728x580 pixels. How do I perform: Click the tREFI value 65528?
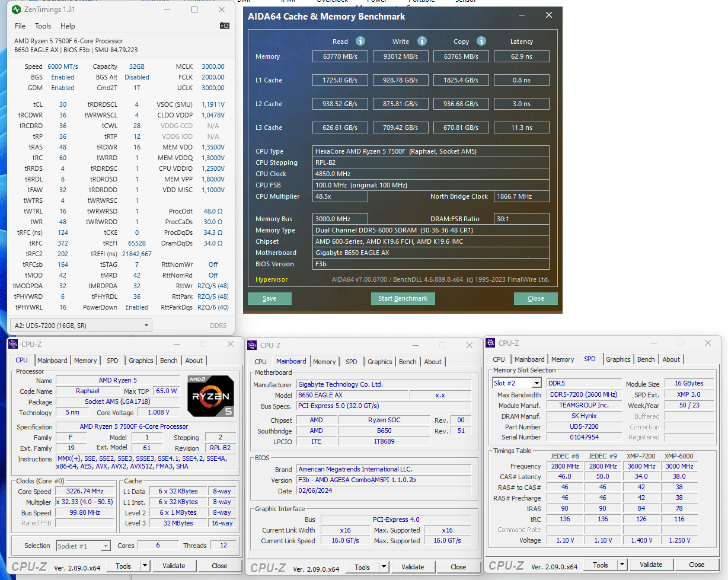[x=136, y=243]
